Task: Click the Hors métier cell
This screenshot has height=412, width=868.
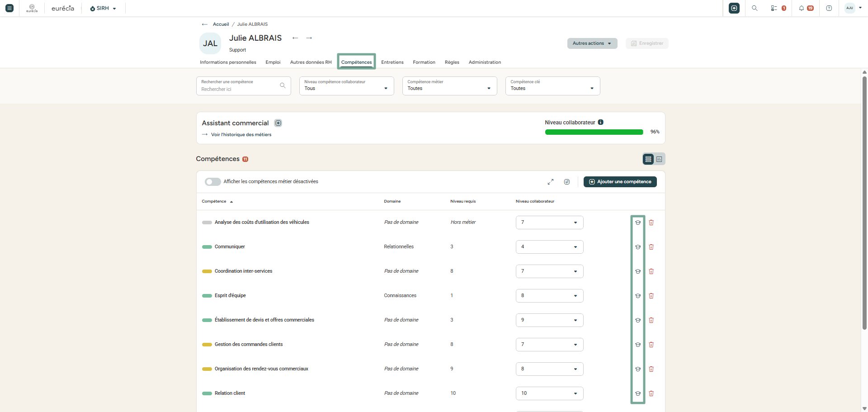Action: click(x=463, y=223)
